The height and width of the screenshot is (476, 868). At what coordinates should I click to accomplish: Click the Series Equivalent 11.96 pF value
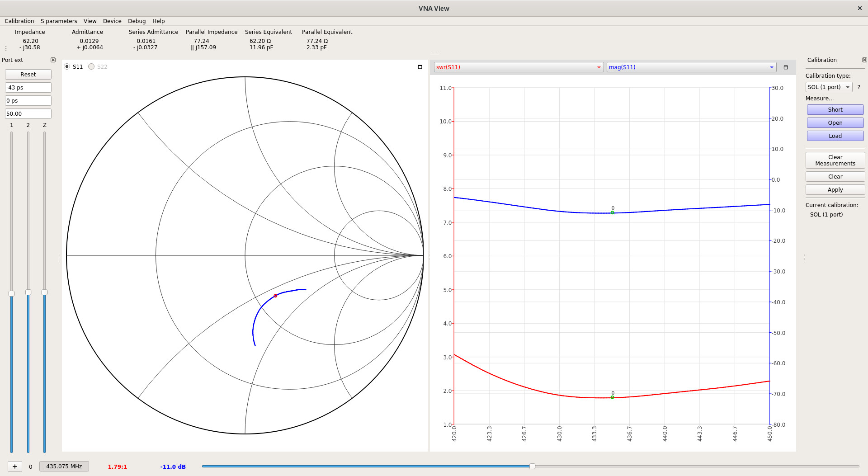pos(261,47)
